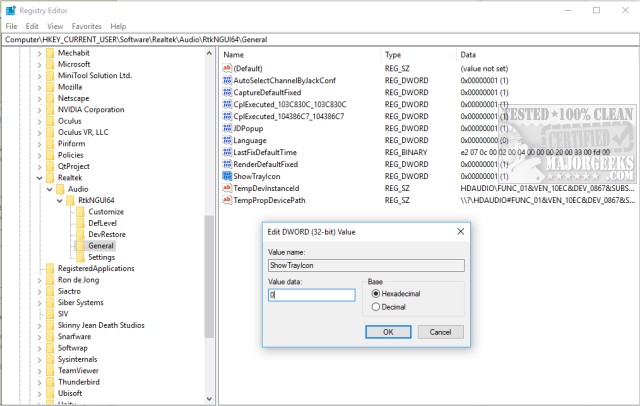This screenshot has width=640, height=406.
Task: Click the Sysinternals folder icon
Action: (x=50, y=359)
